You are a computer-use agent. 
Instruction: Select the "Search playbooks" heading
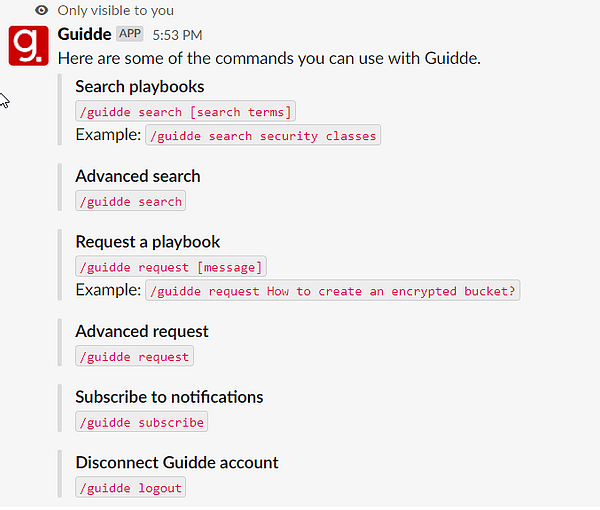[140, 86]
